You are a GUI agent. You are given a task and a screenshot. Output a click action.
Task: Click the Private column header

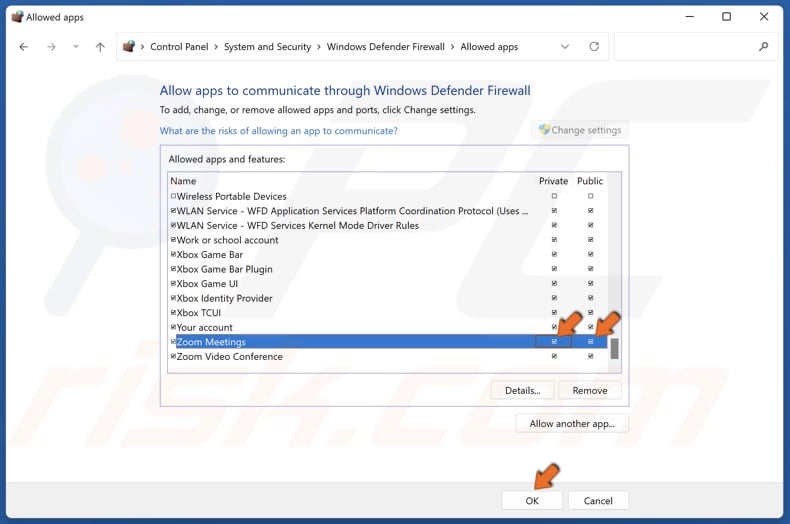pyautogui.click(x=553, y=181)
